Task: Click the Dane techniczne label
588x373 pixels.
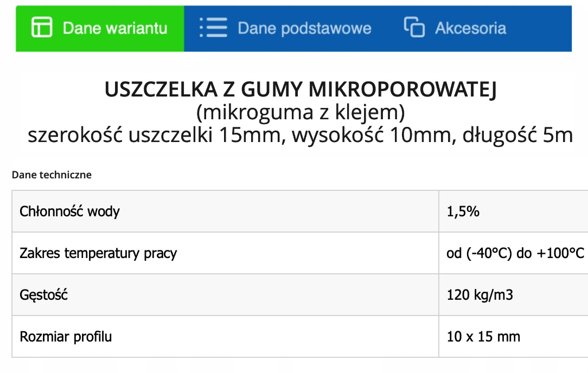Action: point(52,175)
